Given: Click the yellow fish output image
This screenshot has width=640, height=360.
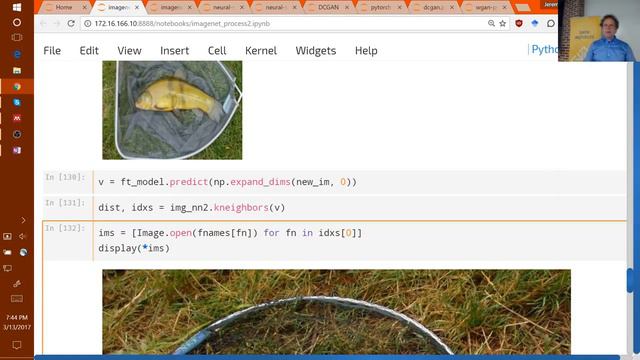Looking at the screenshot, I should pos(172,110).
